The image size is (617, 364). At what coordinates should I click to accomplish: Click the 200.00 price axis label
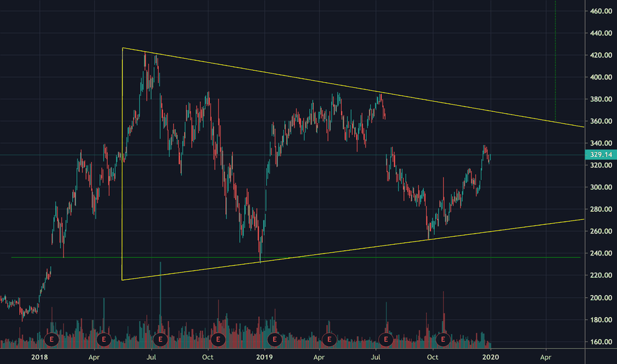click(x=601, y=298)
